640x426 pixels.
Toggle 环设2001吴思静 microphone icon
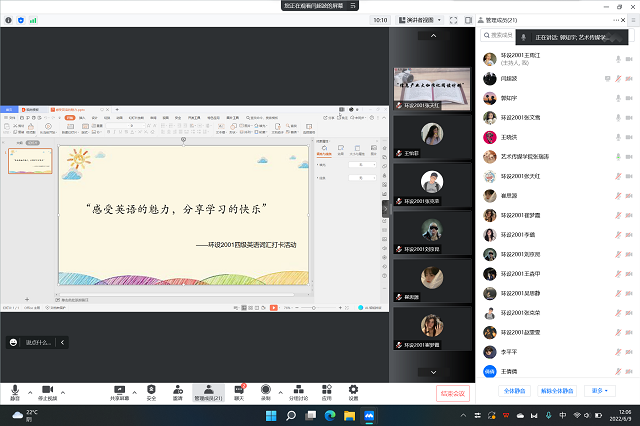pyautogui.click(x=618, y=293)
